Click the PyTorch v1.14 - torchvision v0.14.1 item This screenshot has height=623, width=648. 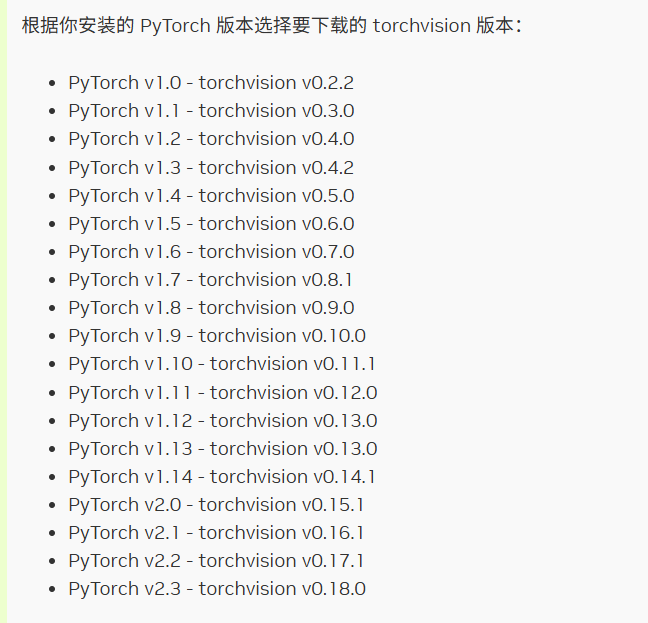222,477
